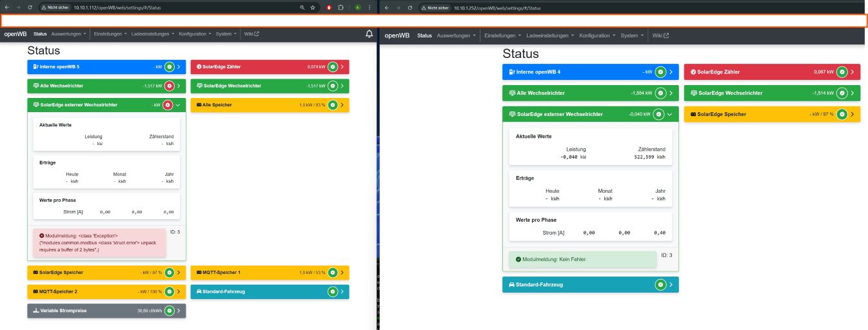This screenshot has height=330, width=868.
Task: Click status check on right Standard-Fahrzeug card
Action: point(660,284)
